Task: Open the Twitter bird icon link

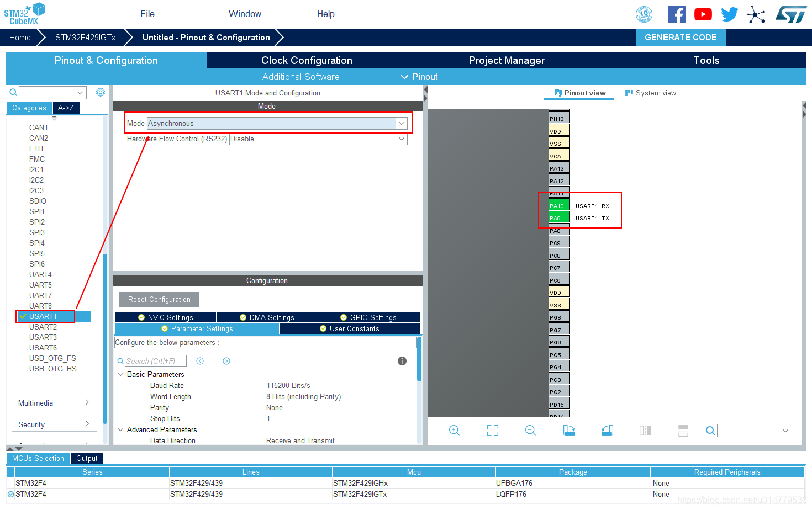Action: 729,14
